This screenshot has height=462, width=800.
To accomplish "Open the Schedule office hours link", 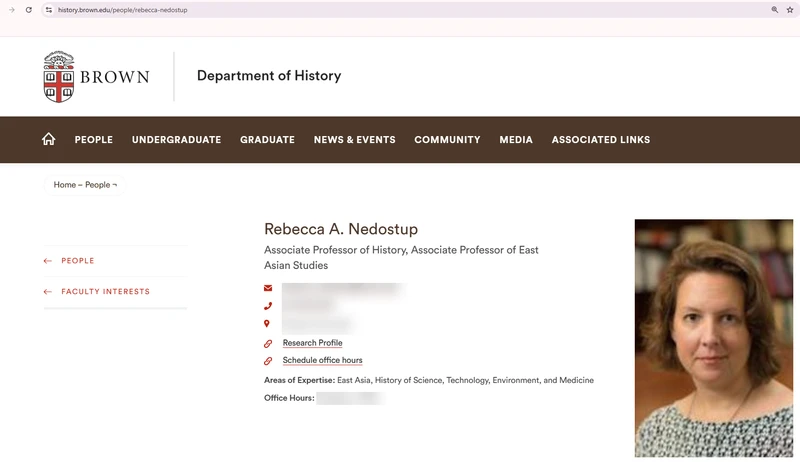I will coord(322,360).
